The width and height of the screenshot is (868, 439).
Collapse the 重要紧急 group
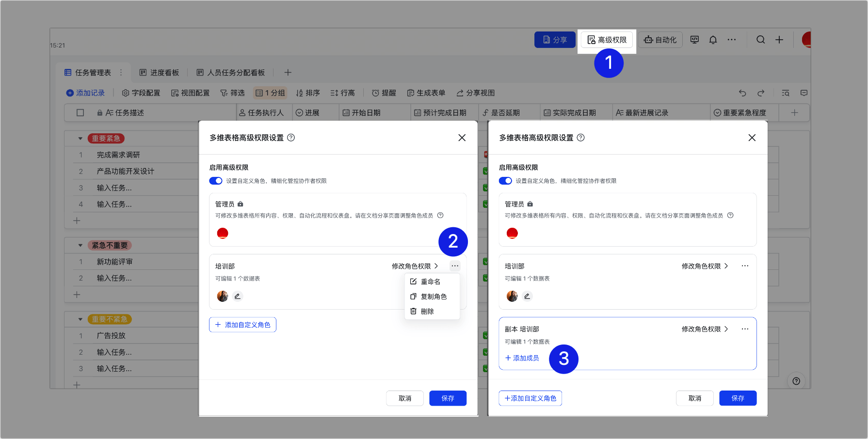pos(80,138)
